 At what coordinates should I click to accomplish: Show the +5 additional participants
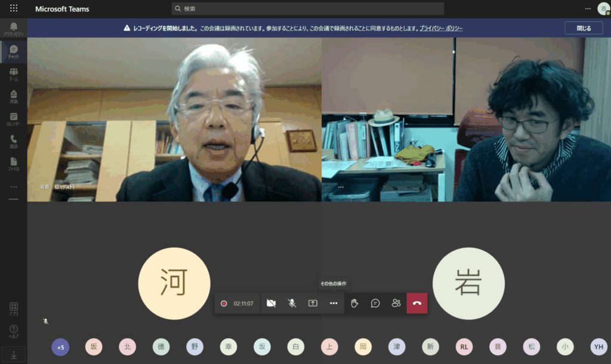pyautogui.click(x=60, y=347)
